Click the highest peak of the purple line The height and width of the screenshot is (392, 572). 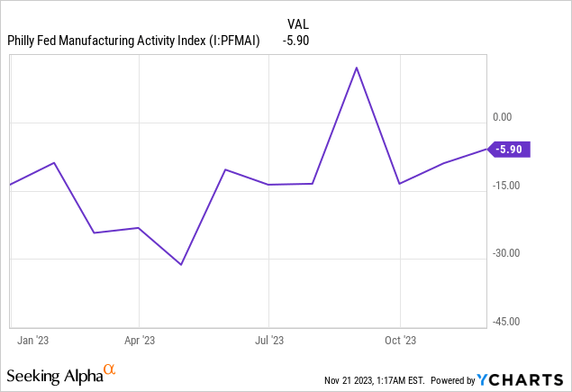click(x=357, y=68)
